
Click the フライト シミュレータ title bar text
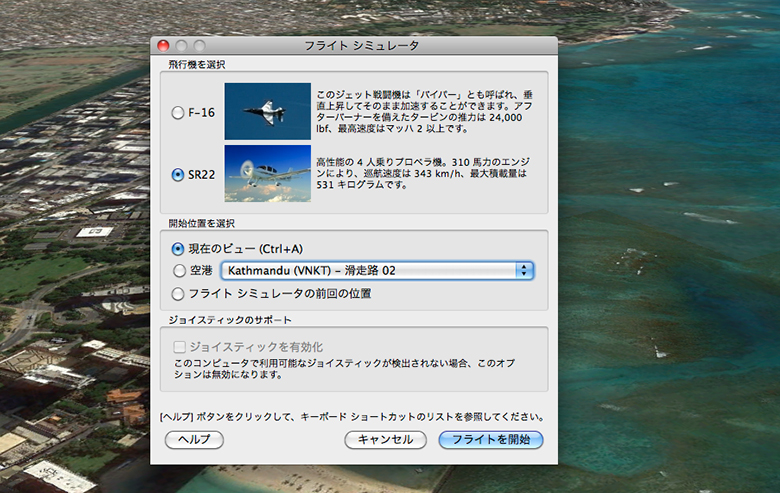point(361,46)
